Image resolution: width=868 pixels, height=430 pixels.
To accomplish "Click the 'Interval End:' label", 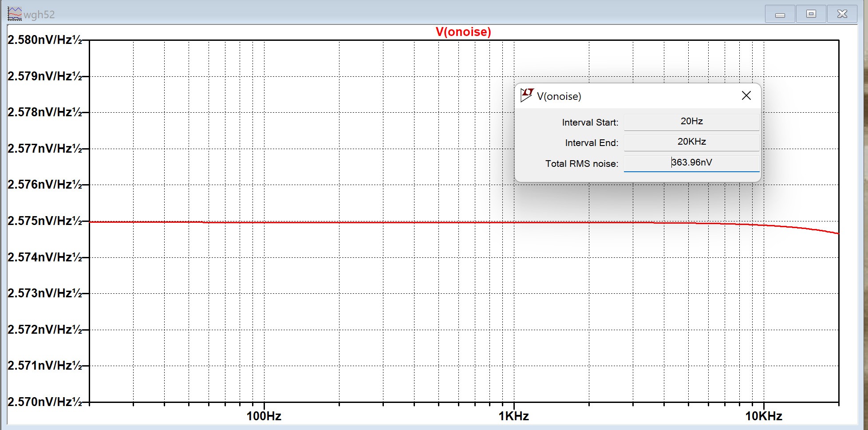I will click(x=592, y=143).
